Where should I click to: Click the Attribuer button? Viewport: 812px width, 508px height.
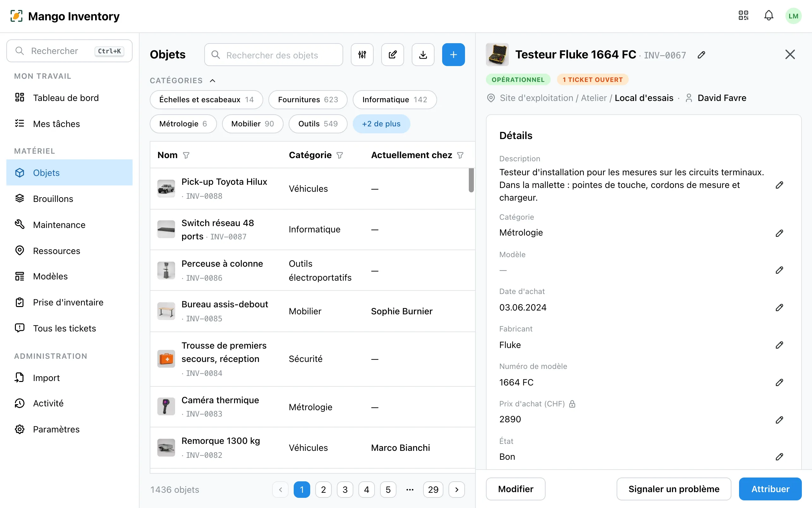(x=770, y=489)
